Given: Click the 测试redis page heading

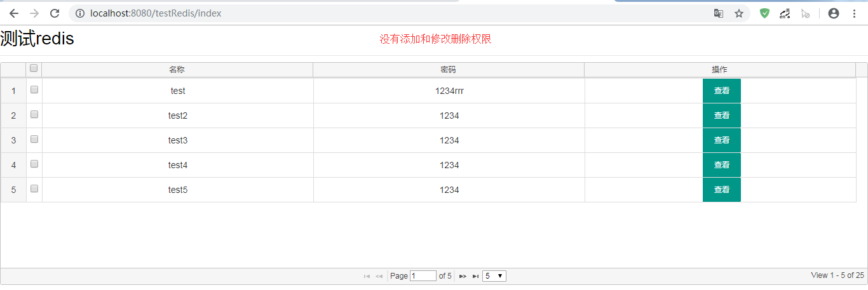Looking at the screenshot, I should (x=37, y=39).
